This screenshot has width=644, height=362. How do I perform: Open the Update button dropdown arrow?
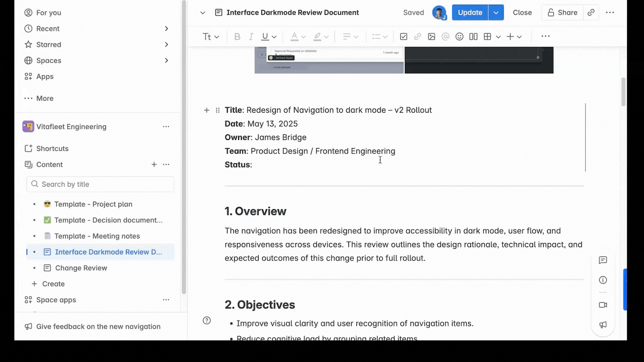pyautogui.click(x=496, y=12)
